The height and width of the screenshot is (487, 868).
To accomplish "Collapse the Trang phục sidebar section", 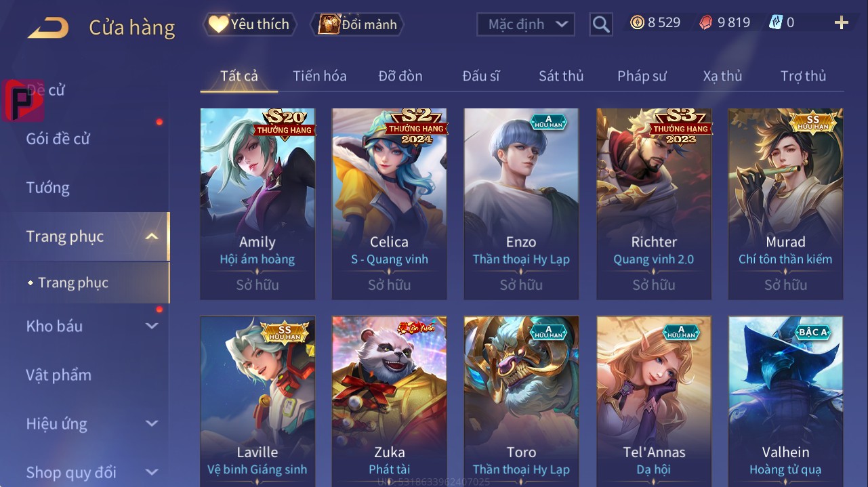I will coord(152,236).
